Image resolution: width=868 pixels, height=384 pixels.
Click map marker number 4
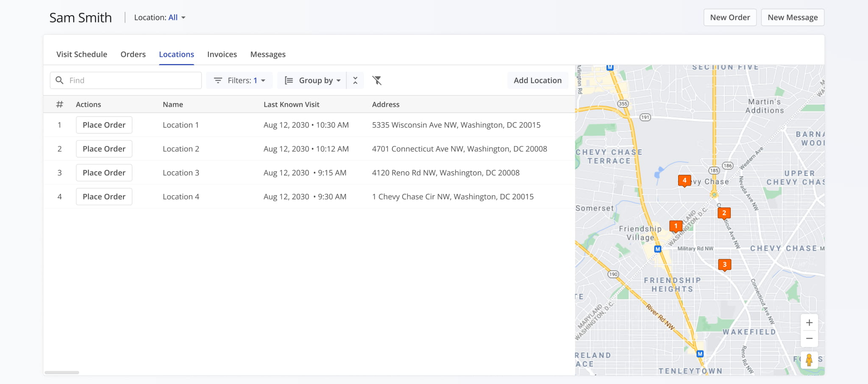click(684, 181)
